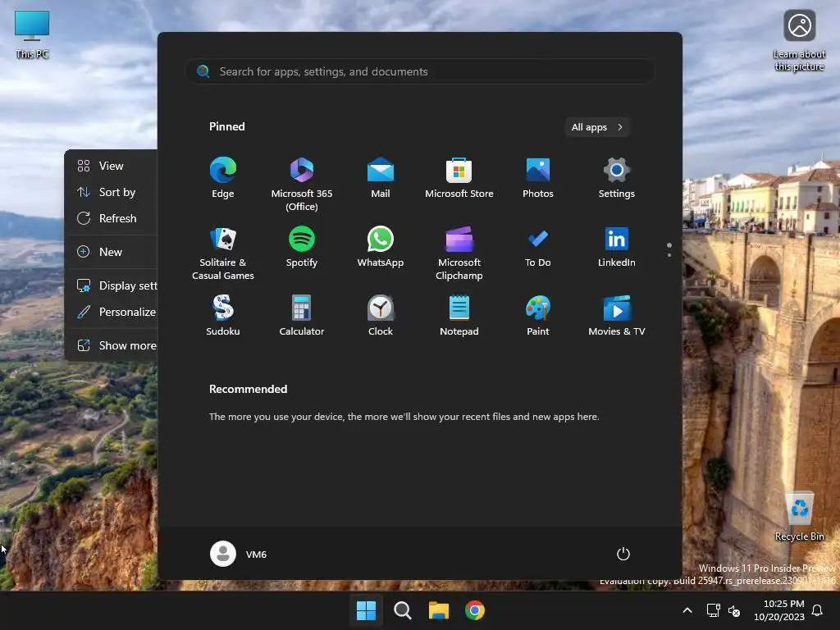The height and width of the screenshot is (630, 840).
Task: Click Refresh in the context menu
Action: [x=111, y=218]
